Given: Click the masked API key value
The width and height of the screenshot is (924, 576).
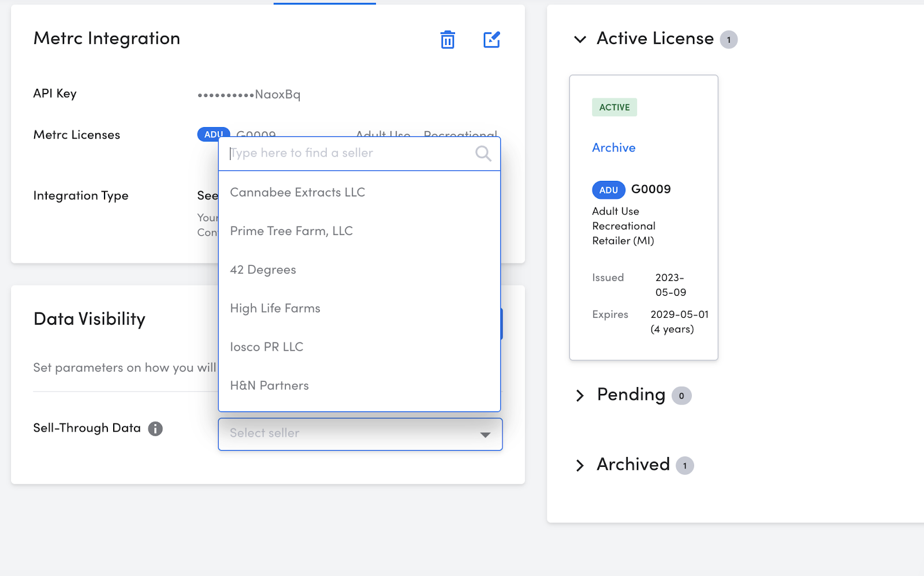Looking at the screenshot, I should (x=249, y=95).
